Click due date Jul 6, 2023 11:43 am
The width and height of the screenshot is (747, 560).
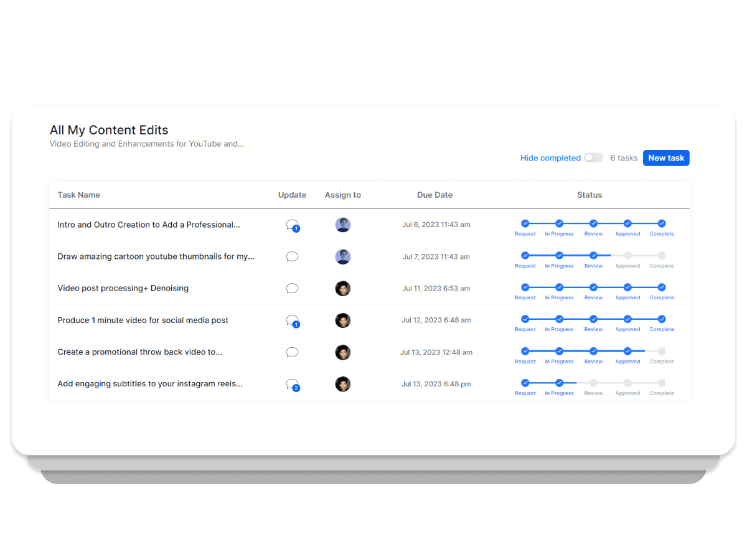[436, 225]
